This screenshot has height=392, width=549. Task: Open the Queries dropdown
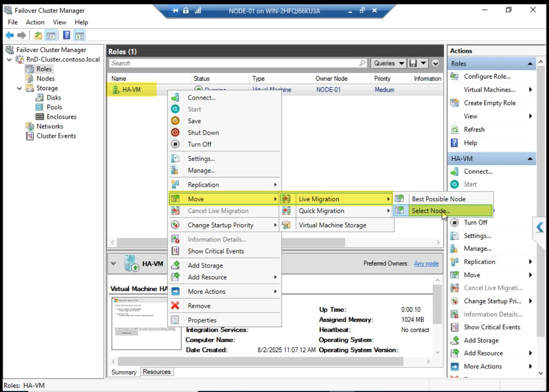388,63
